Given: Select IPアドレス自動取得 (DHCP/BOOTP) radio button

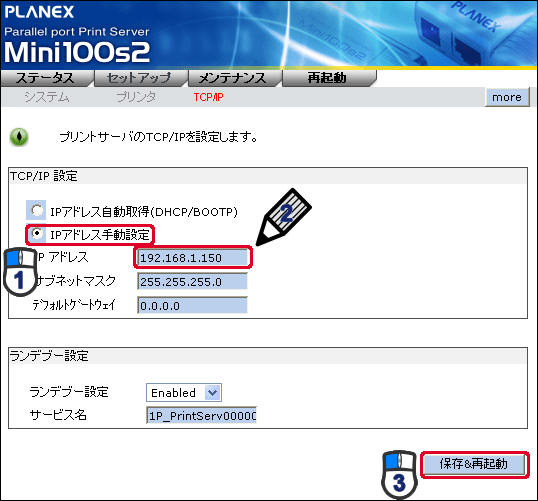Looking at the screenshot, I should coord(36,210).
